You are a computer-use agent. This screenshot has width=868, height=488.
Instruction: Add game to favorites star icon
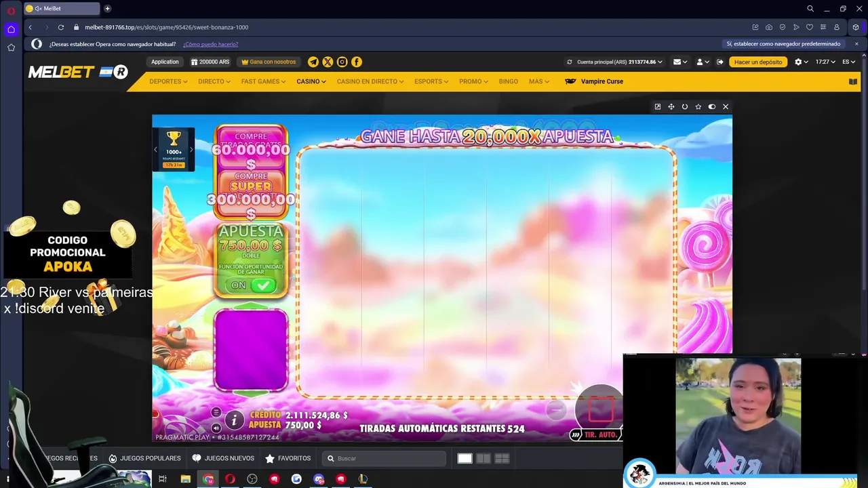pyautogui.click(x=698, y=106)
